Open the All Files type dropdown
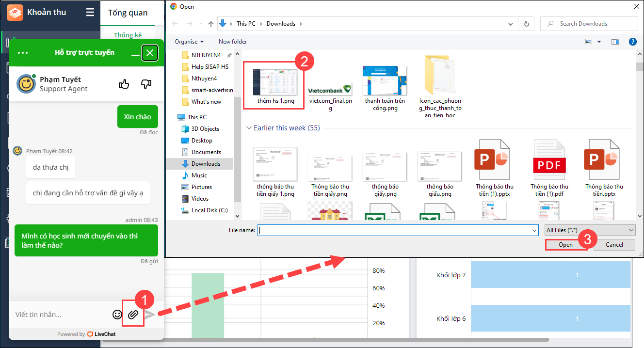 [590, 230]
